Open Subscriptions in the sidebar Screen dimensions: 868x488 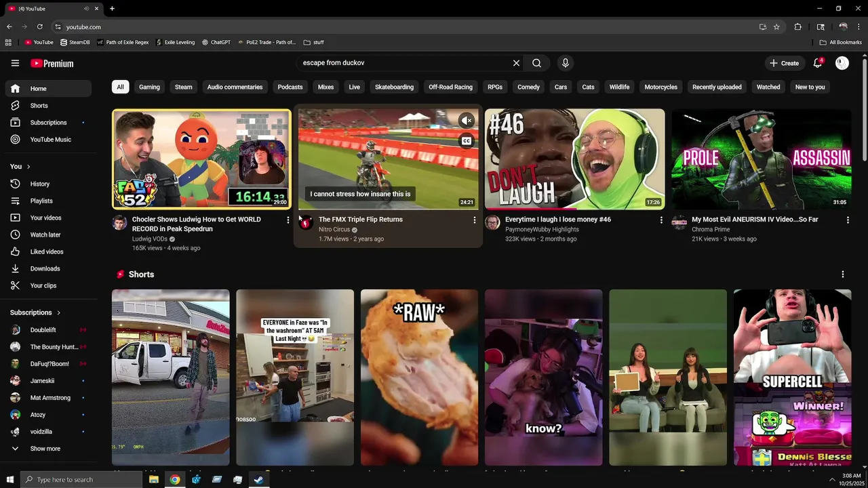(48, 123)
